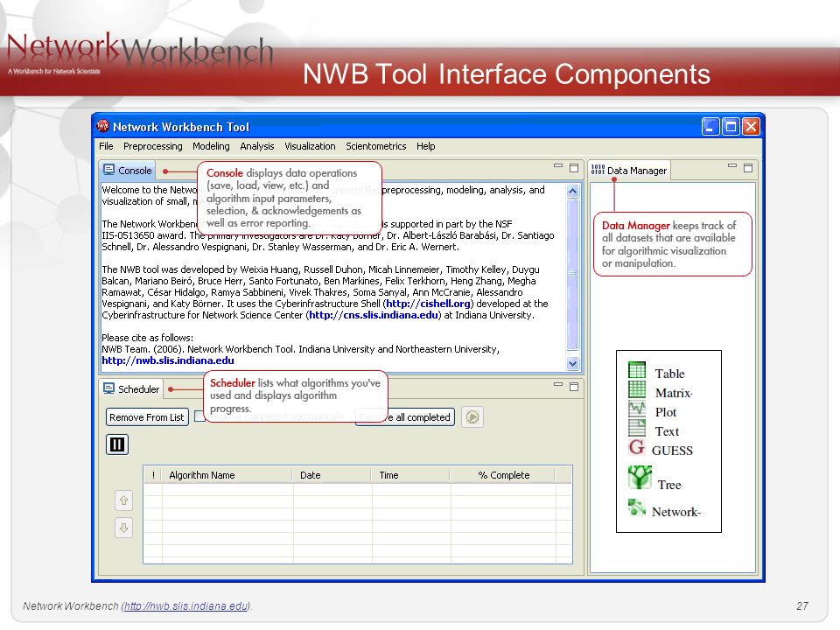840x630 pixels.
Task: Click Remove From List button
Action: point(147,417)
